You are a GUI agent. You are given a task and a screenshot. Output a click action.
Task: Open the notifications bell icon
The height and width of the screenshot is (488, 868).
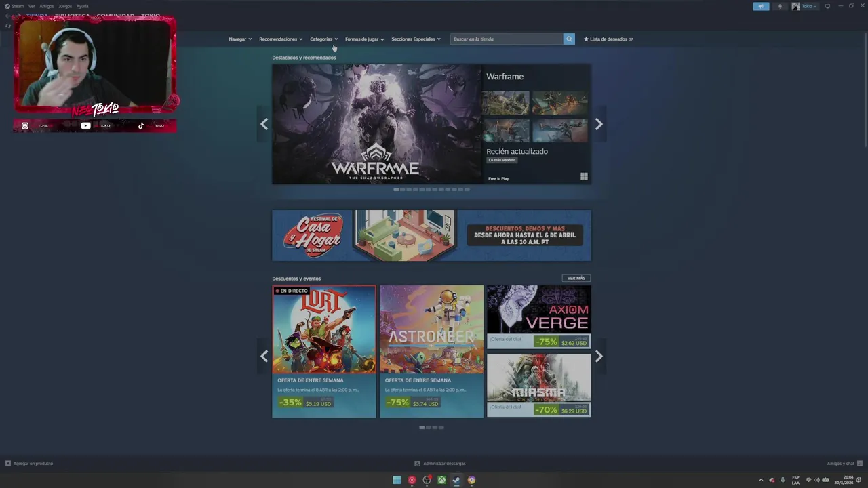[x=780, y=6]
